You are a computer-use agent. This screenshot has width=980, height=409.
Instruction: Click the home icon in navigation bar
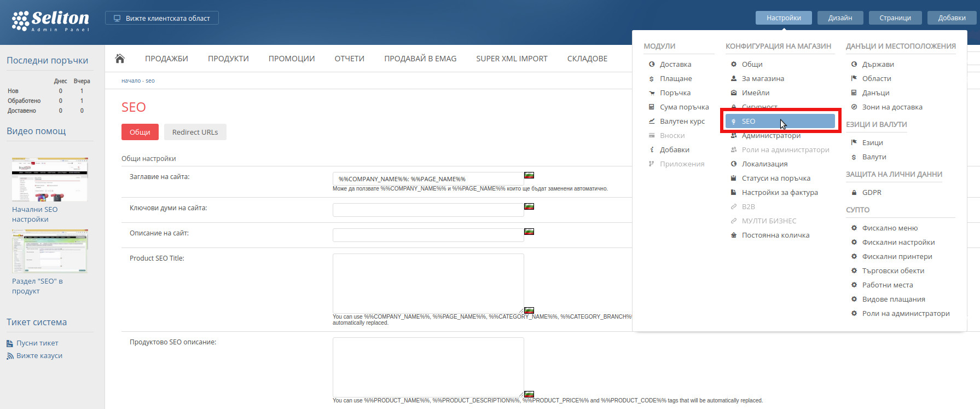point(120,59)
